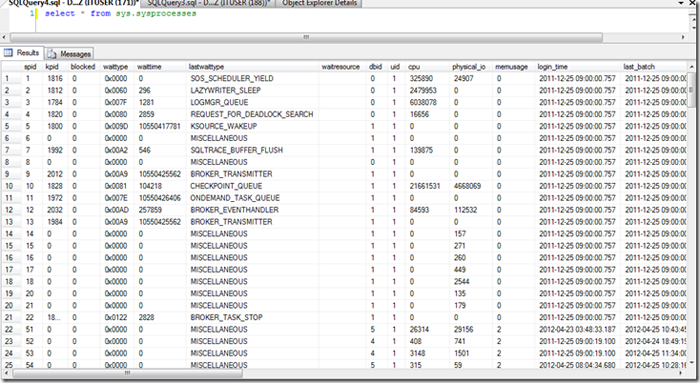Click physical_io value 112532
The image size is (700, 383).
pyautogui.click(x=471, y=210)
